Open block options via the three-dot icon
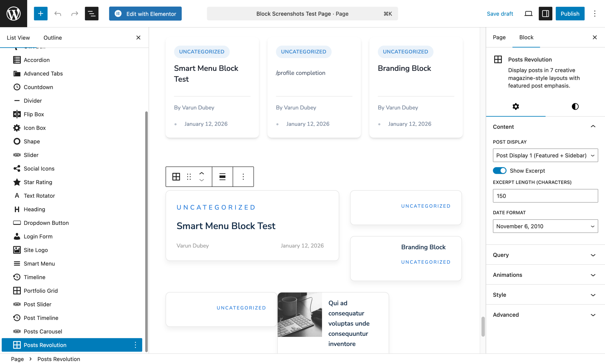 (x=243, y=176)
